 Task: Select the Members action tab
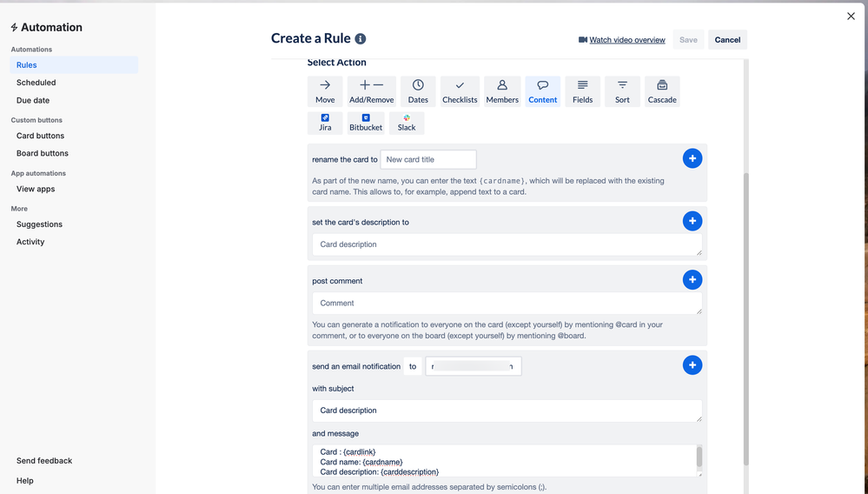(x=502, y=91)
